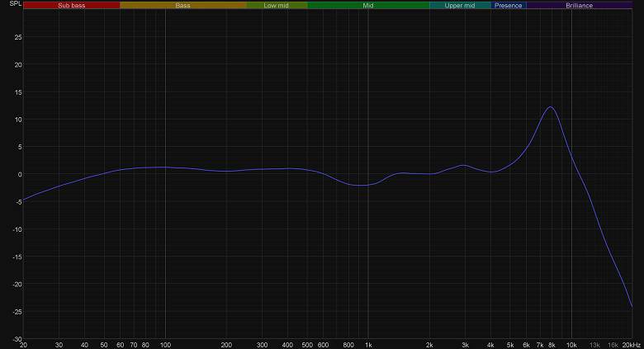Screen dimensions: 644x349
Task: Click the curve dip near 1k
Action: [x=361, y=185]
